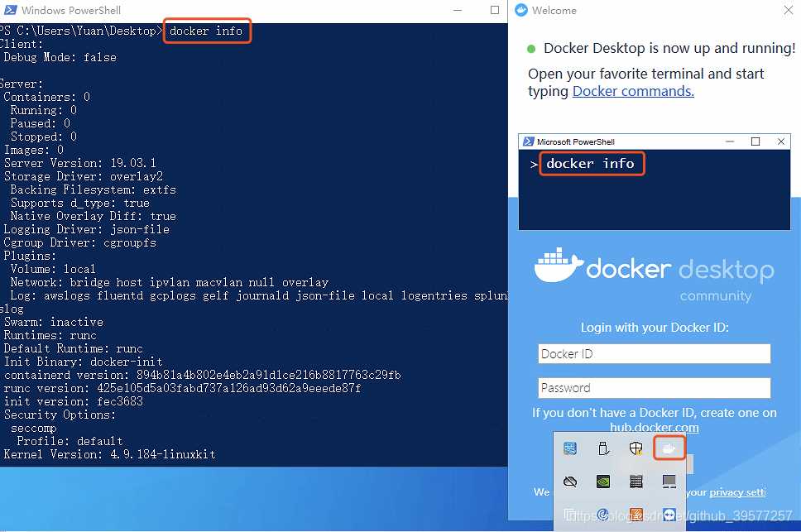
Task: Click the Docker icon in the Welcome title bar
Action: click(x=521, y=10)
